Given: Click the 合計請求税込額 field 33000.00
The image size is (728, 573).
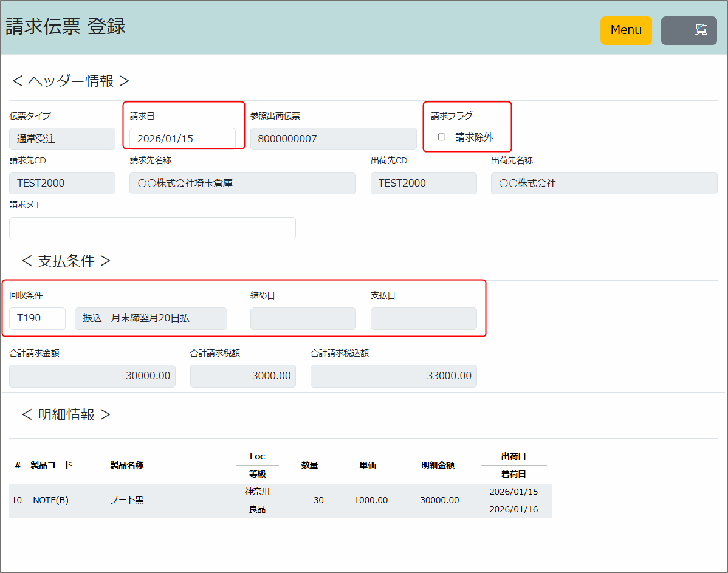Looking at the screenshot, I should pyautogui.click(x=393, y=376).
